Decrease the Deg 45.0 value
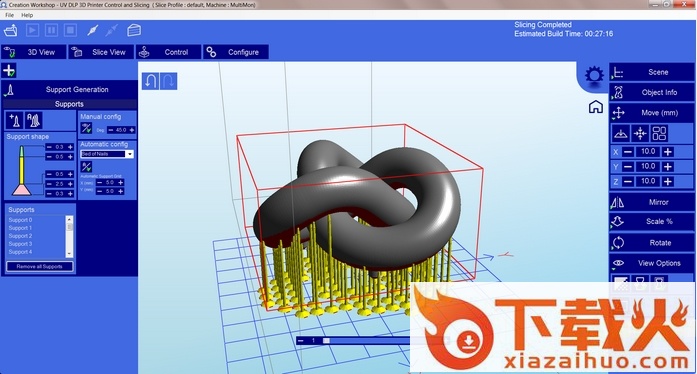The width and height of the screenshot is (697, 374). coord(111,130)
